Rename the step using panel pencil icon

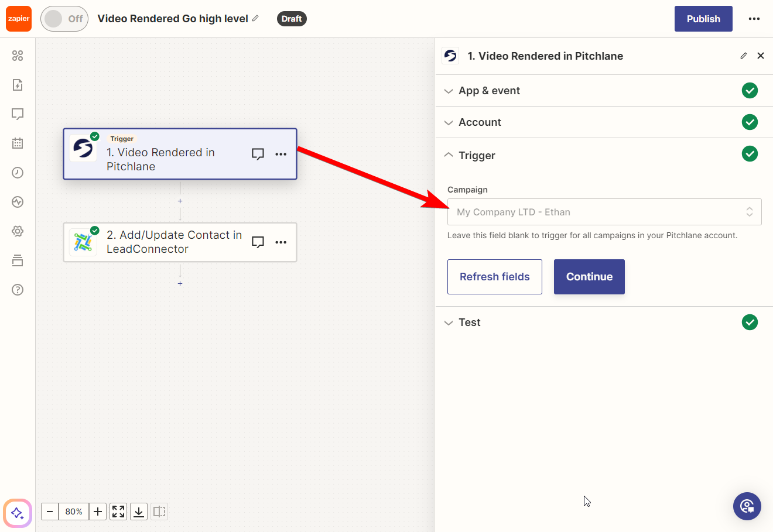(x=744, y=56)
